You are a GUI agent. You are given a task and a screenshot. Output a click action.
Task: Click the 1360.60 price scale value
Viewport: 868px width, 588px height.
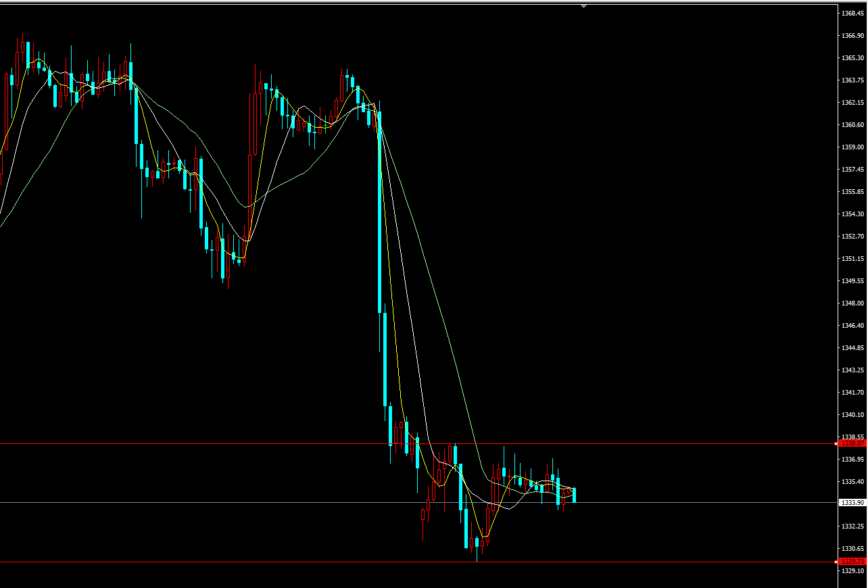(x=853, y=124)
